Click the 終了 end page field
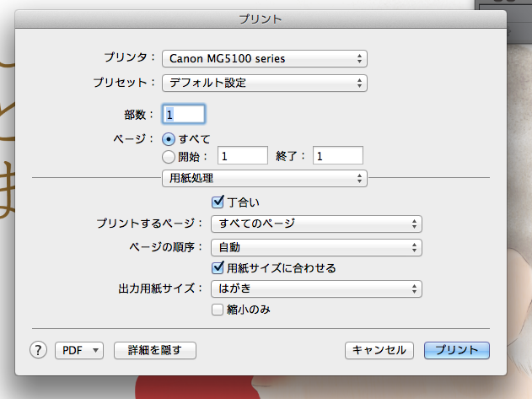 pyautogui.click(x=337, y=156)
